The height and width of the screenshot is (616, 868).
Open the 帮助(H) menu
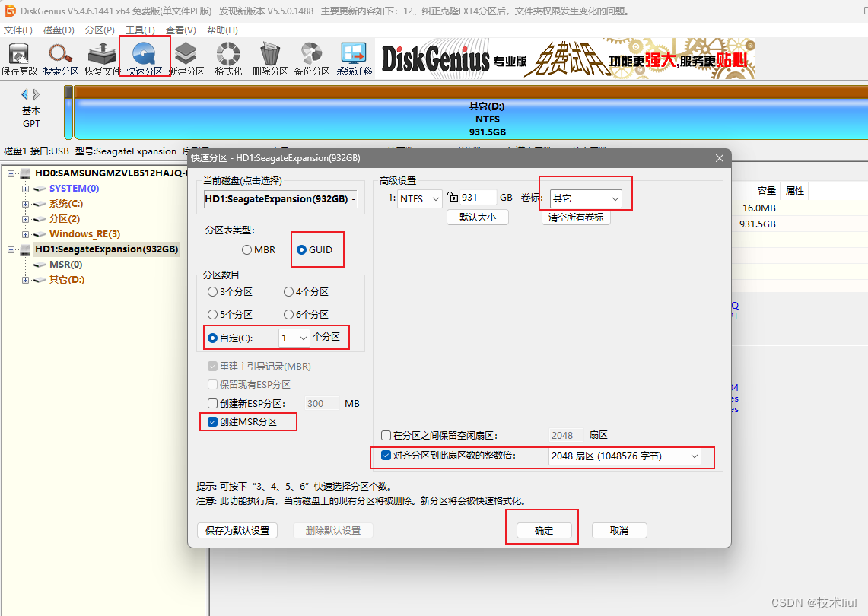pos(222,30)
